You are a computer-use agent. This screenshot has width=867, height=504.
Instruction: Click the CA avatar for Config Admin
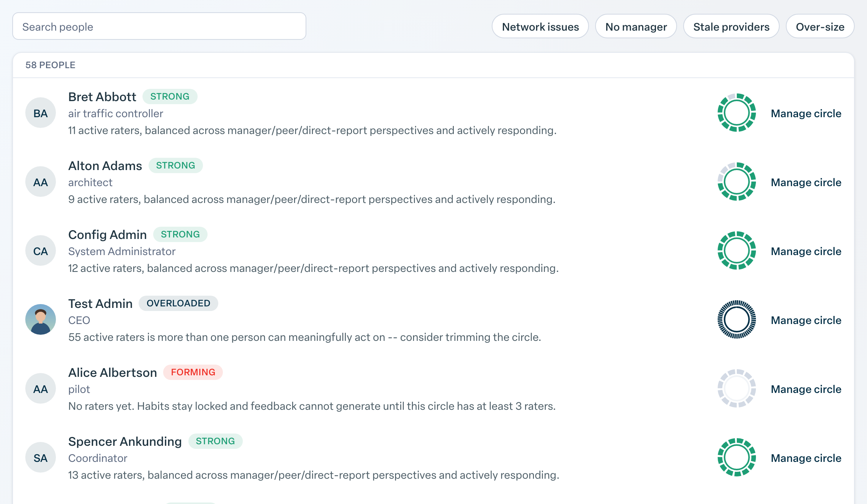pyautogui.click(x=41, y=250)
